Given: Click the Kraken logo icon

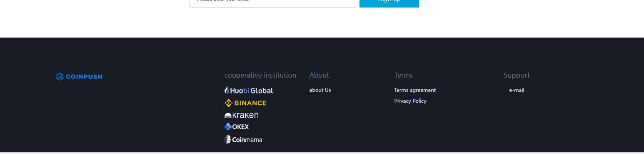Looking at the screenshot, I should pos(228,116).
